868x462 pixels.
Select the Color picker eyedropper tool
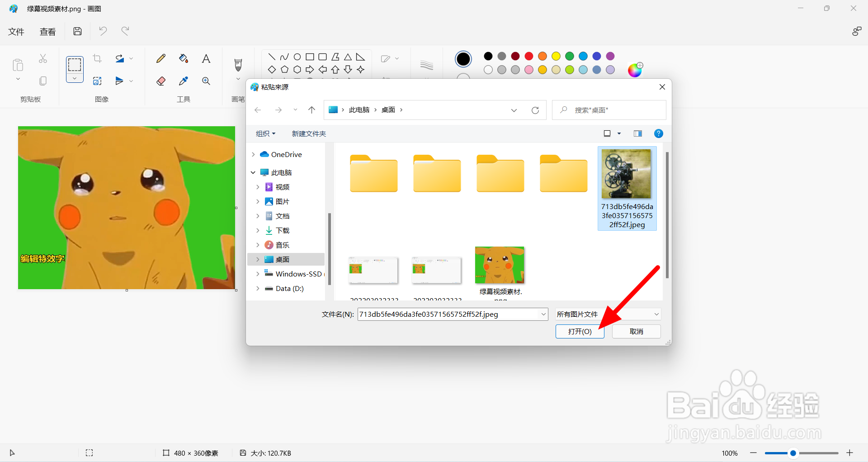coord(184,81)
